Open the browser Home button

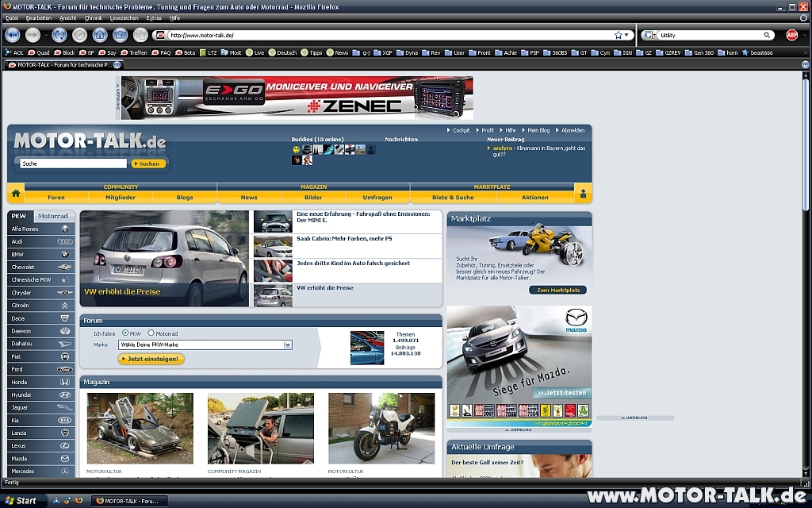coord(100,35)
